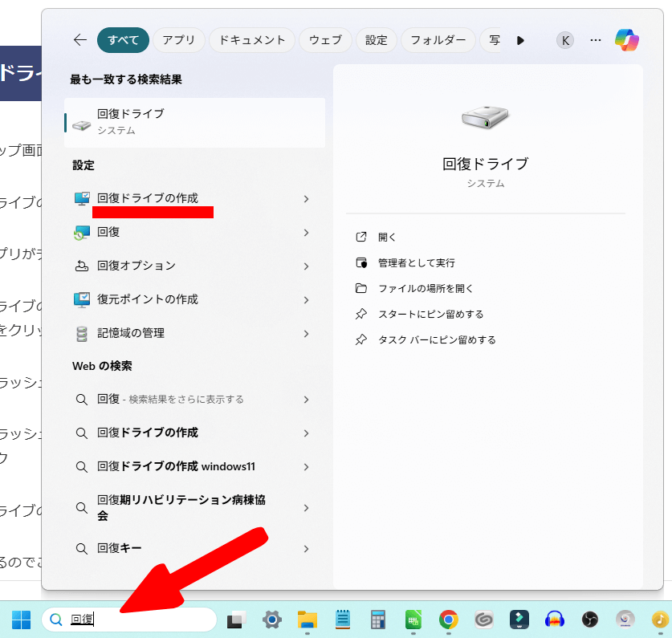Open File Explorer from taskbar

[307, 620]
